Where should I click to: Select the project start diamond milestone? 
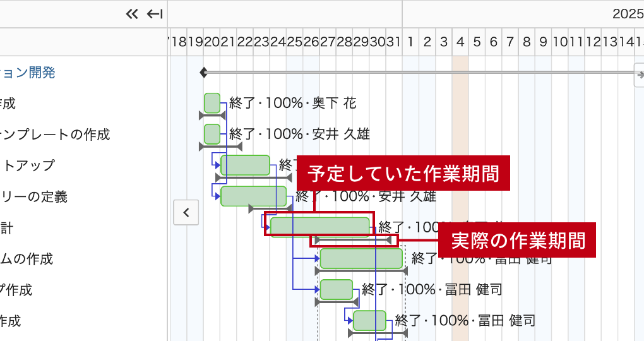(203, 73)
